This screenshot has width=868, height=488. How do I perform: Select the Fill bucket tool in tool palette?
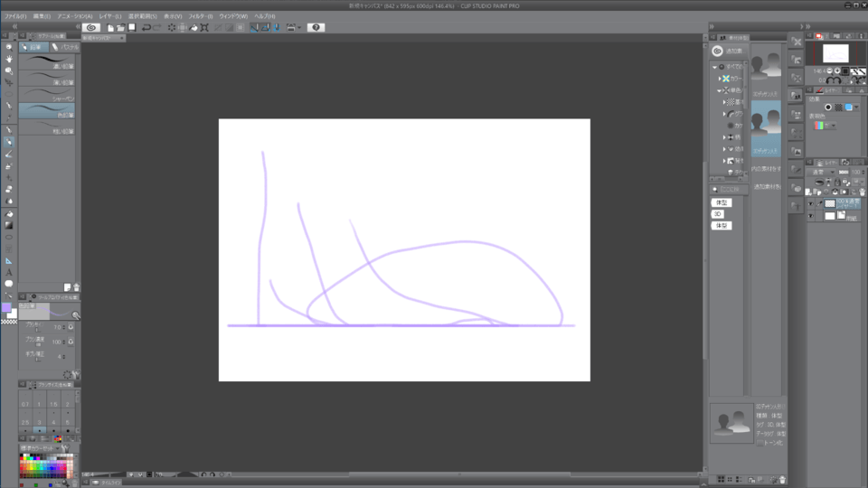coord(9,213)
